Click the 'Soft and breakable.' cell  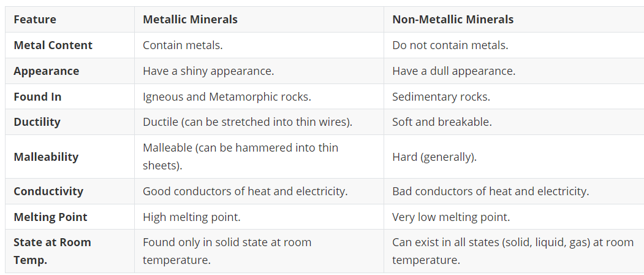click(x=514, y=122)
